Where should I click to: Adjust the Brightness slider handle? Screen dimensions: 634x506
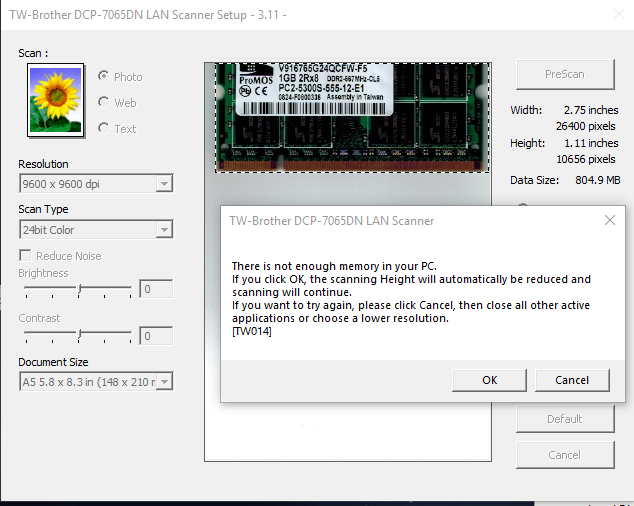click(x=80, y=289)
